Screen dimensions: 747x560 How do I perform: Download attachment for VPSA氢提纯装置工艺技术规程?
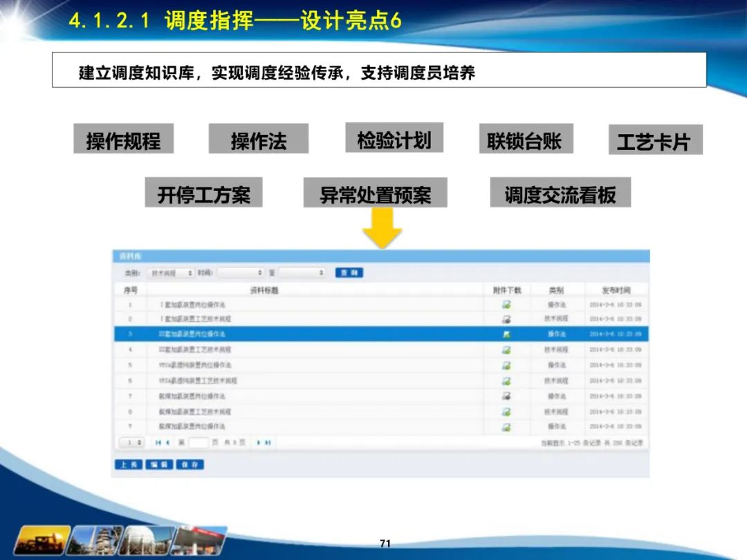[506, 381]
